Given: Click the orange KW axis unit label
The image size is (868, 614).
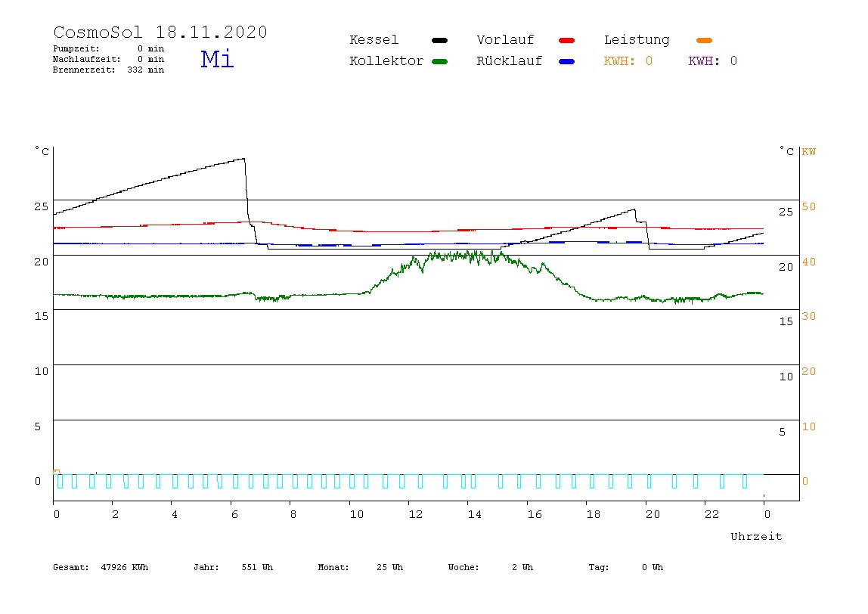Looking at the screenshot, I should pyautogui.click(x=809, y=152).
